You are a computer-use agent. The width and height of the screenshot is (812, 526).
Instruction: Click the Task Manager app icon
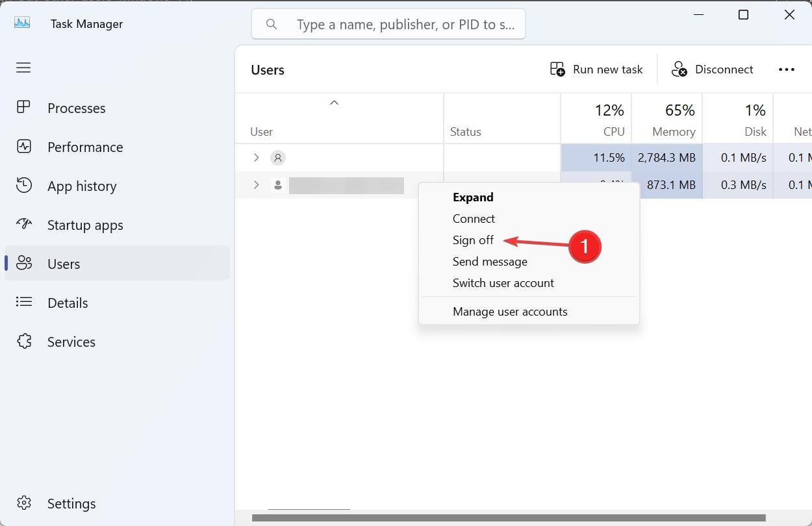point(22,23)
